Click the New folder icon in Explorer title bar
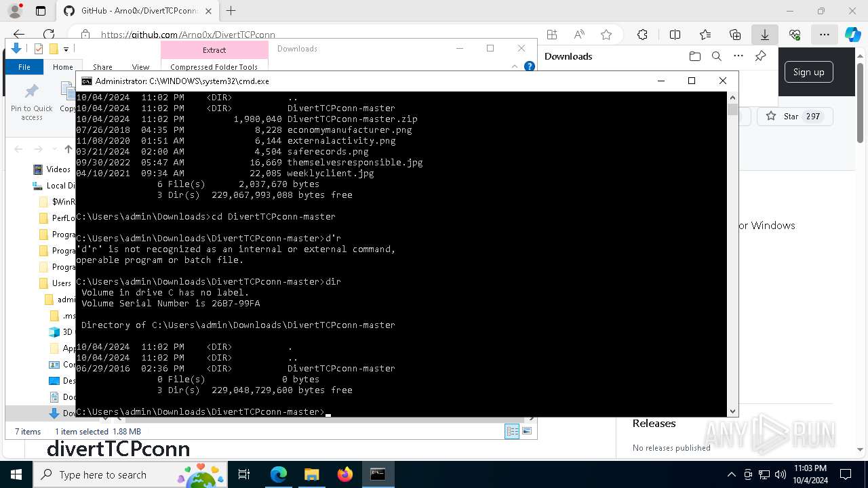868x488 pixels. point(54,49)
